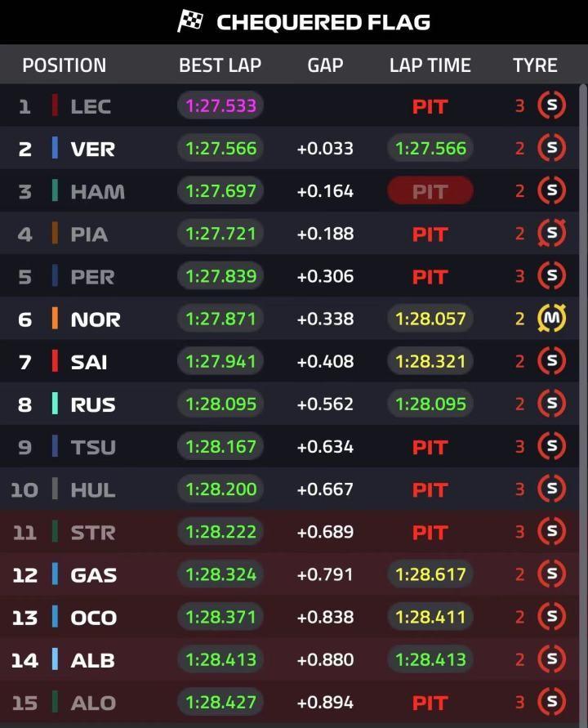Click Alonso's soft tyre icon
This screenshot has height=728, width=588.
click(552, 702)
